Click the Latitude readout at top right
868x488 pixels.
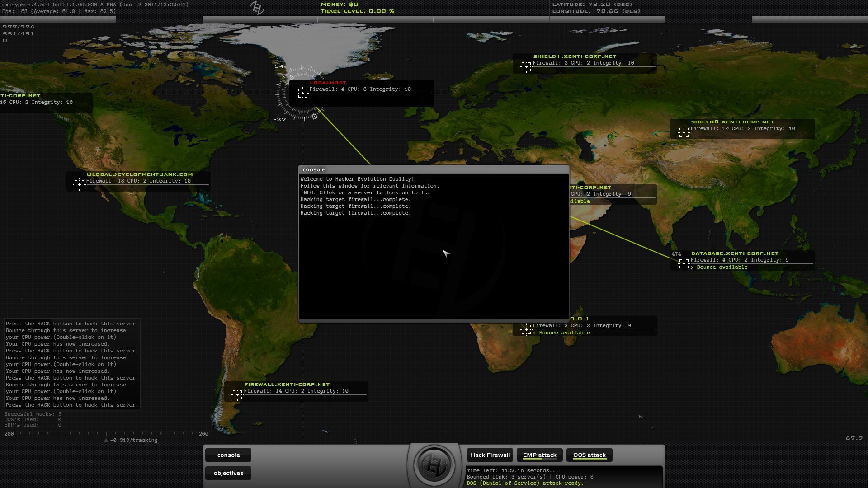coord(592,5)
